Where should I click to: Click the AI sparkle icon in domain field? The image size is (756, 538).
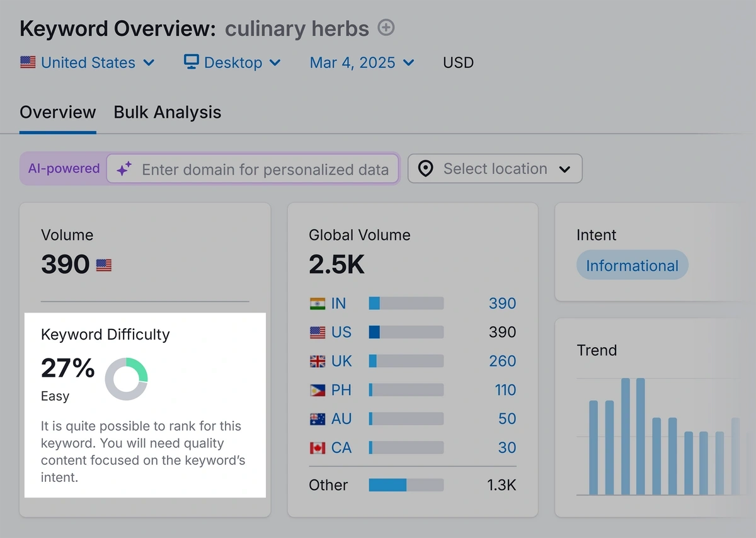pyautogui.click(x=124, y=169)
